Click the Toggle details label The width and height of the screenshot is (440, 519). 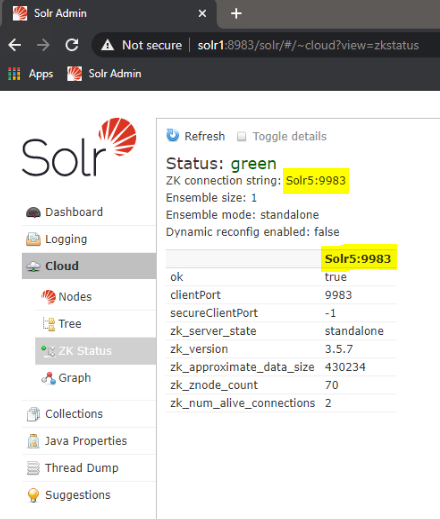point(290,137)
